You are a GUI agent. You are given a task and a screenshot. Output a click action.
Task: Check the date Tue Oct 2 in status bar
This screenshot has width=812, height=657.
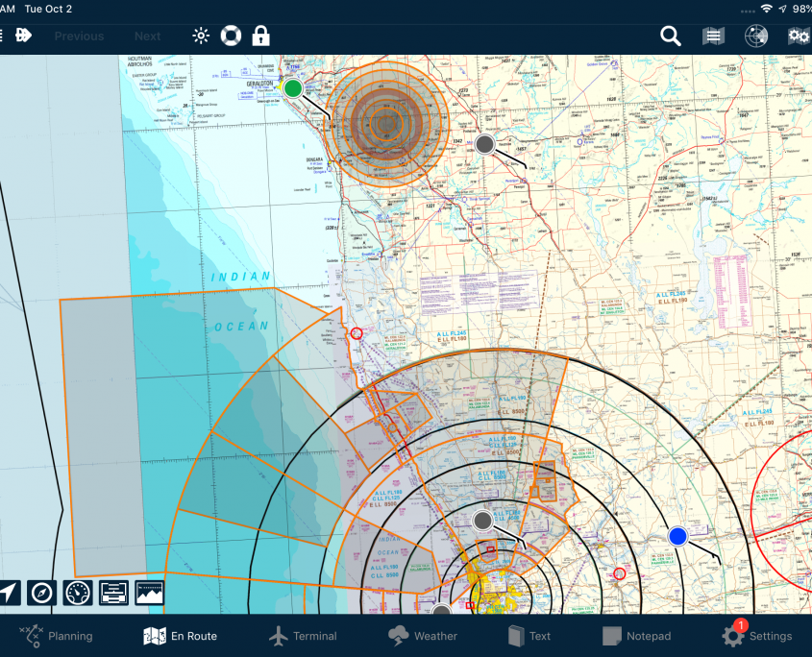click(48, 9)
